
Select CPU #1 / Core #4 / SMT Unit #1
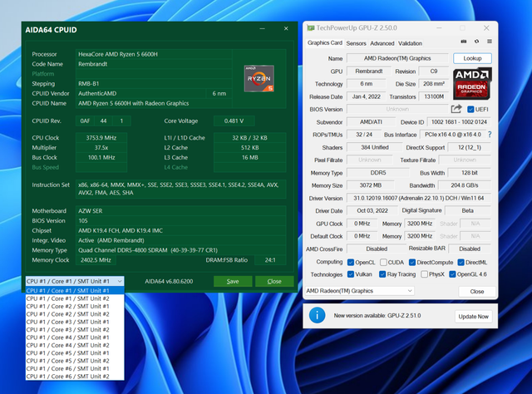(75, 337)
